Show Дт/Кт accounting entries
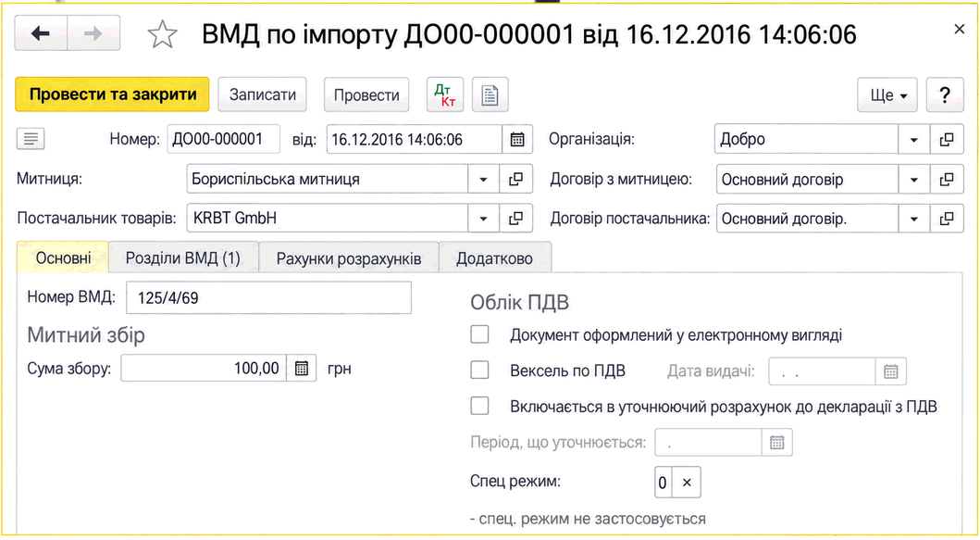Viewport: 980px width, 540px height. pyautogui.click(x=445, y=95)
